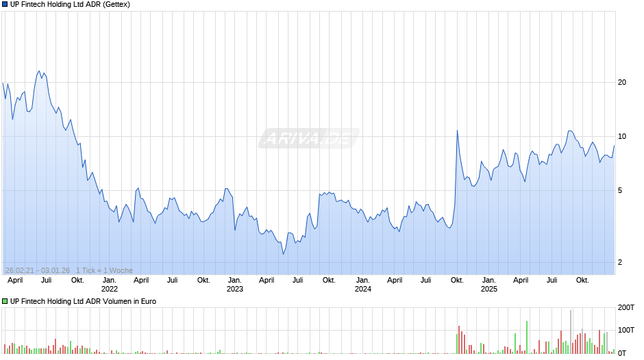
Task: Click the volume axis label '200T'
Action: pyautogui.click(x=626, y=307)
